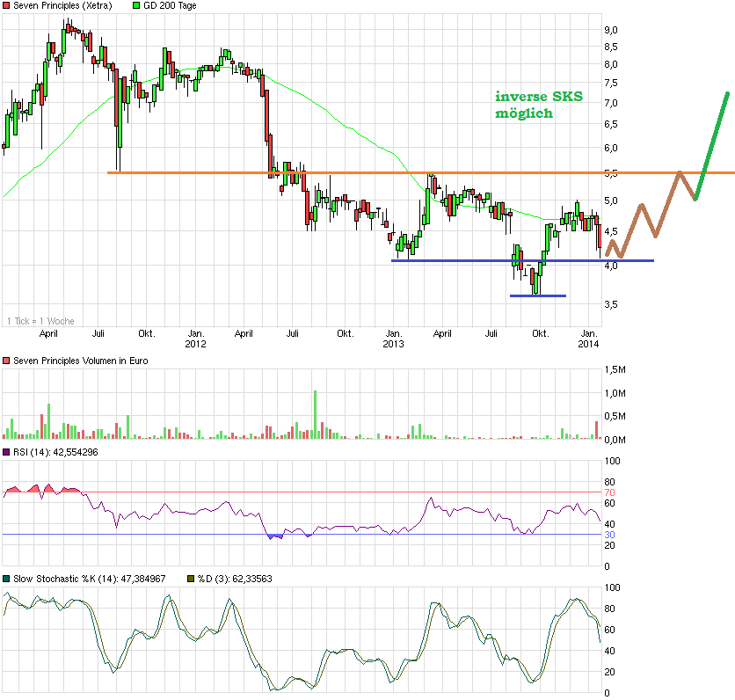Click the 'GD 200 Tage' legend label
This screenshot has height=700, width=735.
(x=170, y=5)
